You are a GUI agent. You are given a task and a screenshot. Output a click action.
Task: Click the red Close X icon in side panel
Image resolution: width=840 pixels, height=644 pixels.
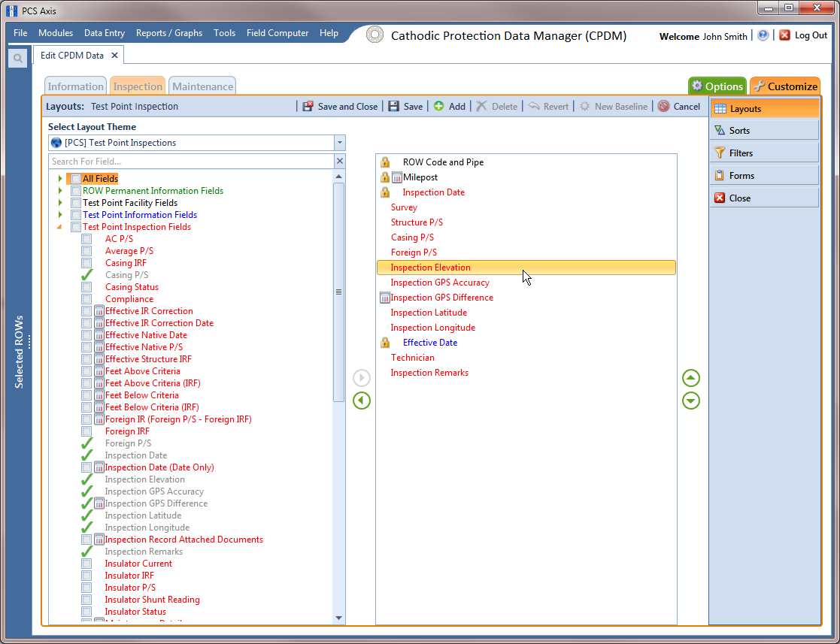pos(720,198)
